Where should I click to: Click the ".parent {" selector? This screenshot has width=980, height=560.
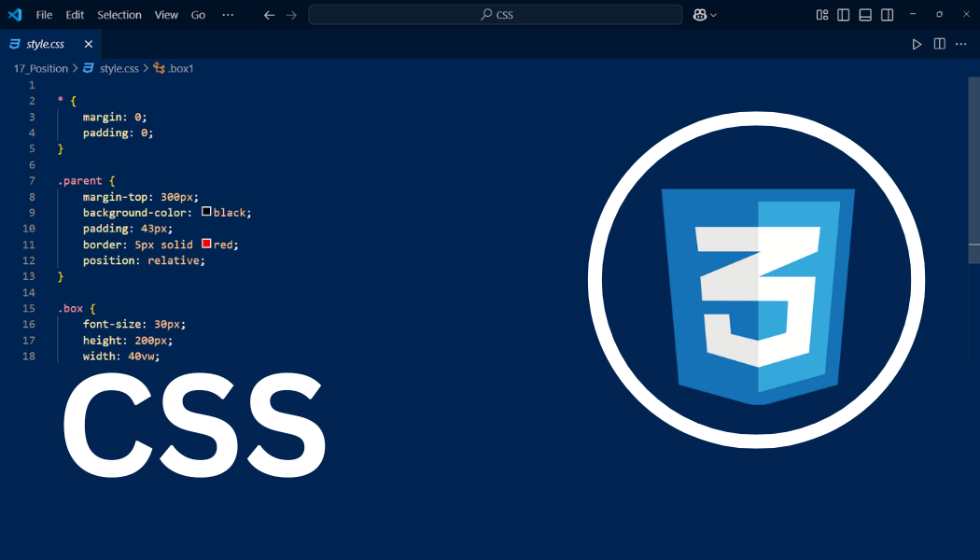pyautogui.click(x=86, y=181)
